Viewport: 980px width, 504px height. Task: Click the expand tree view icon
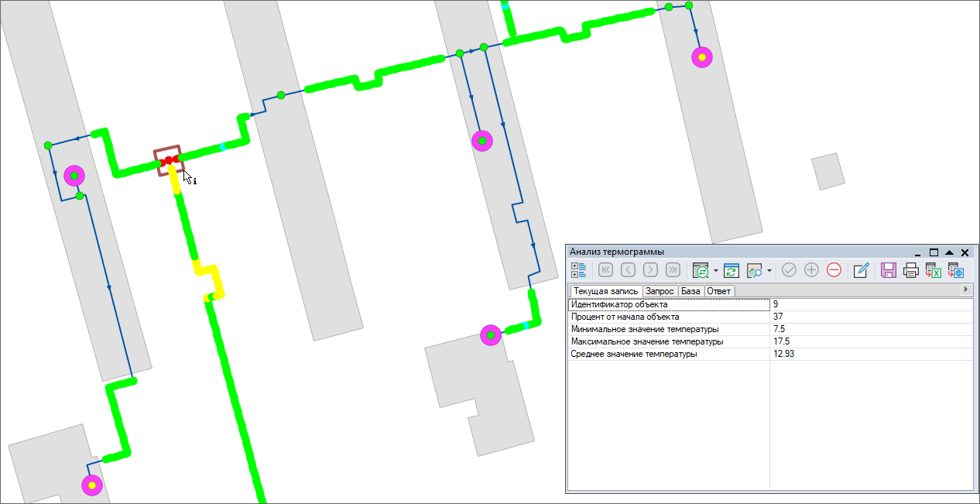(x=578, y=270)
